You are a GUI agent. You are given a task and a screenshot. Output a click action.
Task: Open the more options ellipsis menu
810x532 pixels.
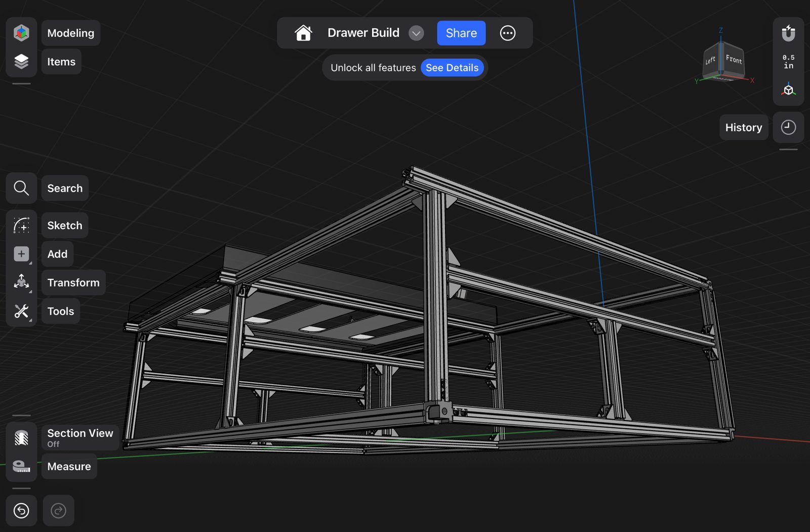(508, 33)
